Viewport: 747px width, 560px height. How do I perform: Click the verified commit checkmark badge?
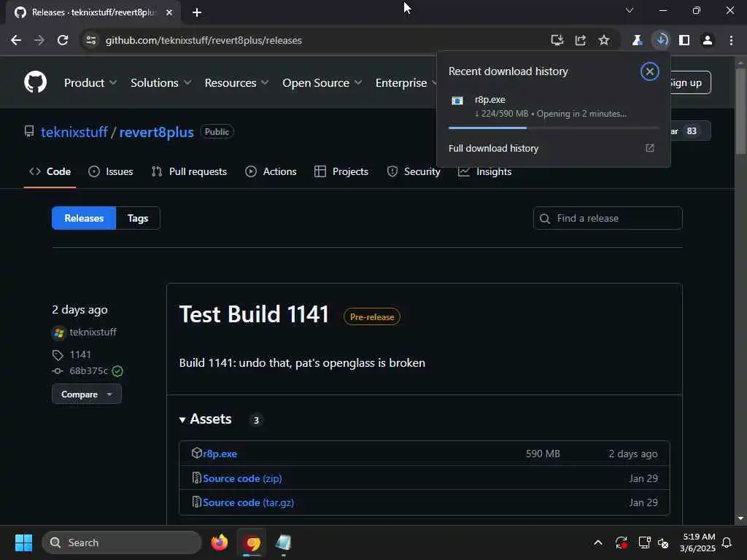coord(117,371)
